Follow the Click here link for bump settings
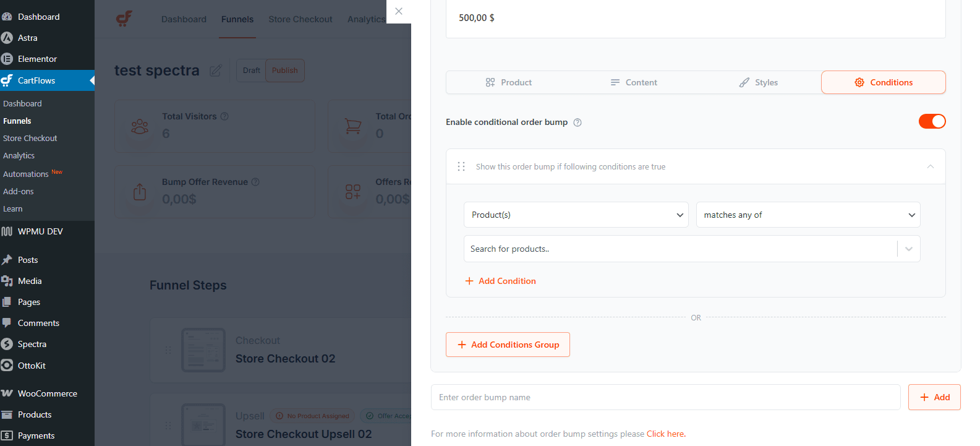The width and height of the screenshot is (980, 446). click(x=665, y=434)
